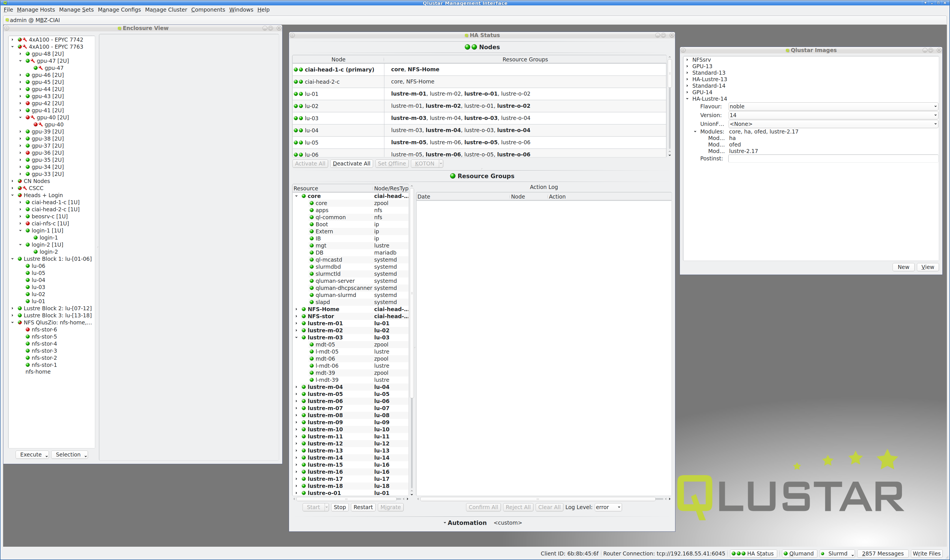Collapse the Heads + Login group
Image resolution: width=950 pixels, height=560 pixels.
pyautogui.click(x=12, y=195)
